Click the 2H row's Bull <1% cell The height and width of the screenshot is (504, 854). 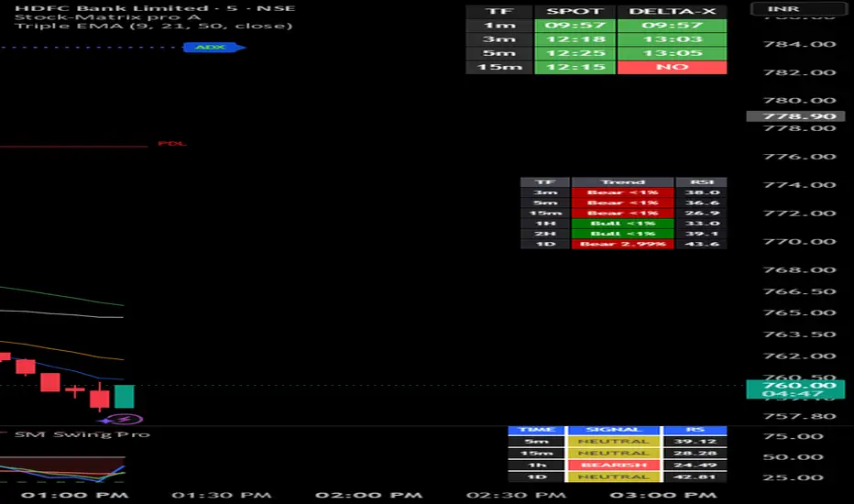[x=622, y=234]
